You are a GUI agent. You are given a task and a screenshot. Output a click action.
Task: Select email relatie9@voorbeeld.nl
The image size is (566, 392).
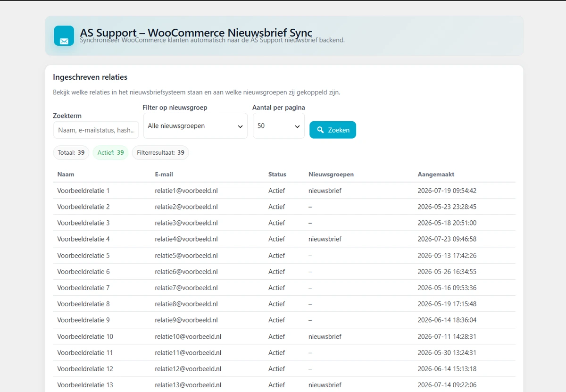186,320
